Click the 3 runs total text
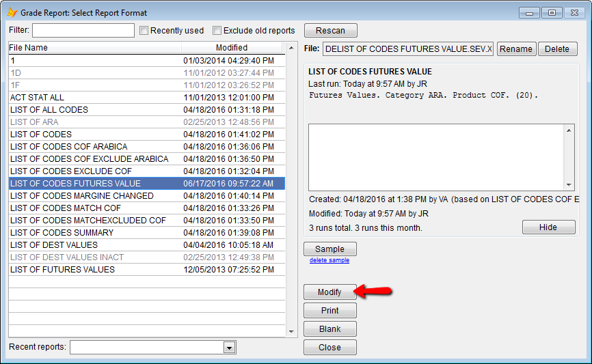Viewport: 592px width, 364px height. [366, 228]
